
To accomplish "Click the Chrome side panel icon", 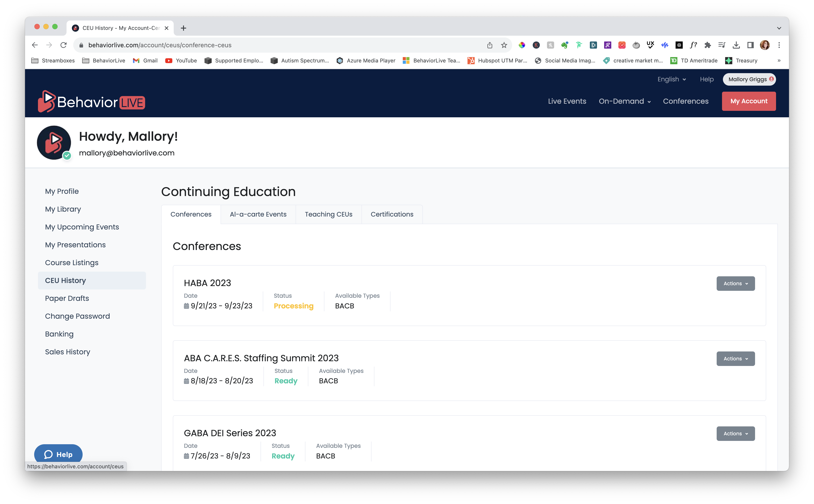I will (x=750, y=45).
